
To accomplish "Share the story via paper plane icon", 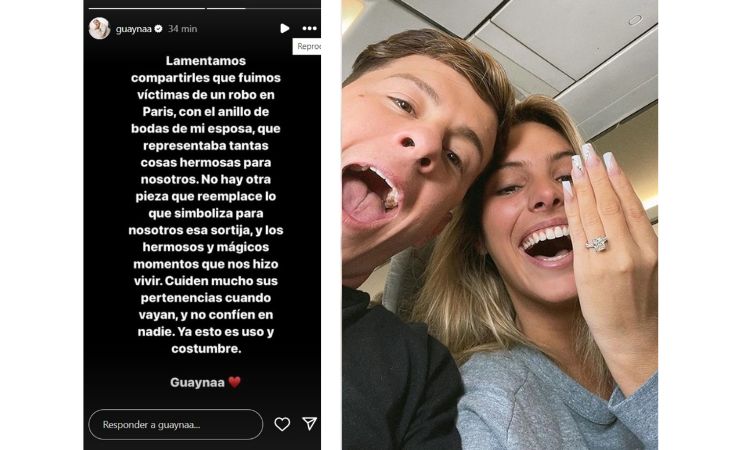I will point(310,424).
